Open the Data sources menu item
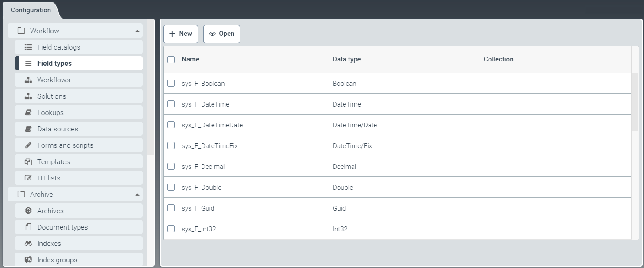Viewport: 644px width, 268px height. point(58,129)
